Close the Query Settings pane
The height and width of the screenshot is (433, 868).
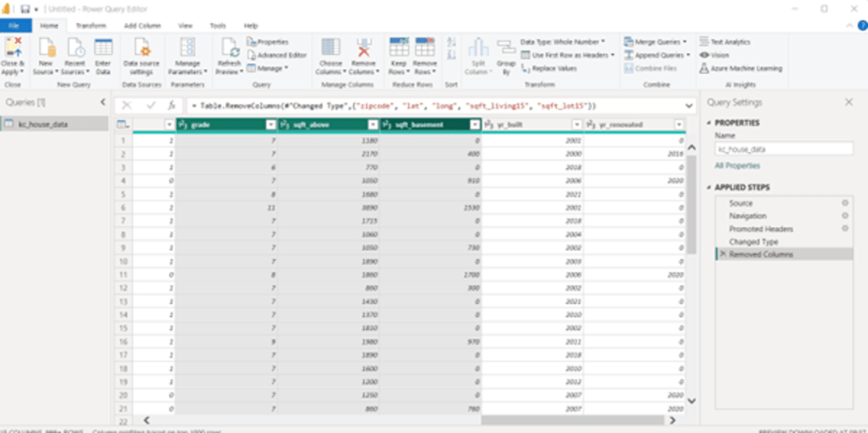(848, 102)
